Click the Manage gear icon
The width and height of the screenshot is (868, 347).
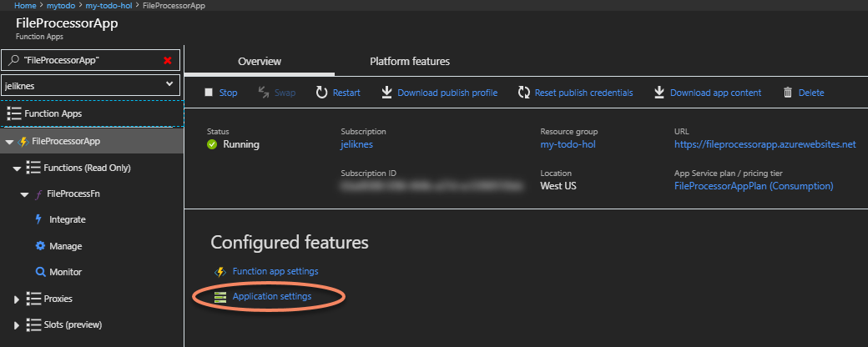(40, 246)
